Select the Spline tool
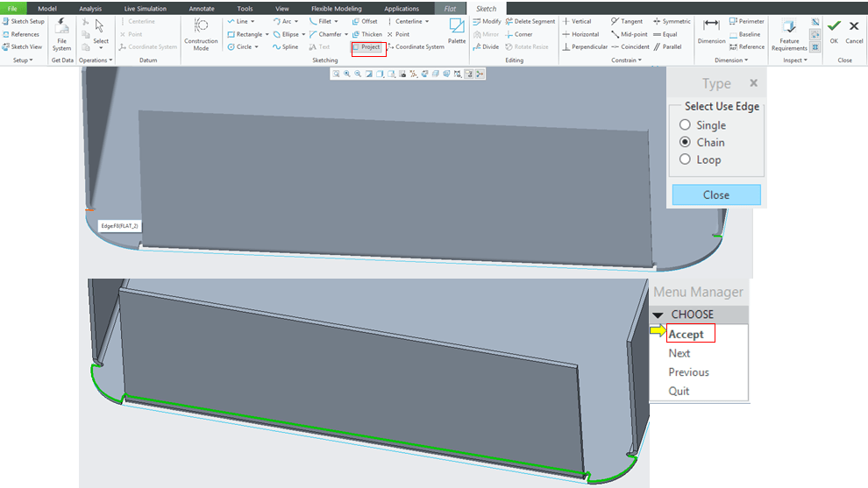Image resolution: width=868 pixels, height=488 pixels. point(285,47)
